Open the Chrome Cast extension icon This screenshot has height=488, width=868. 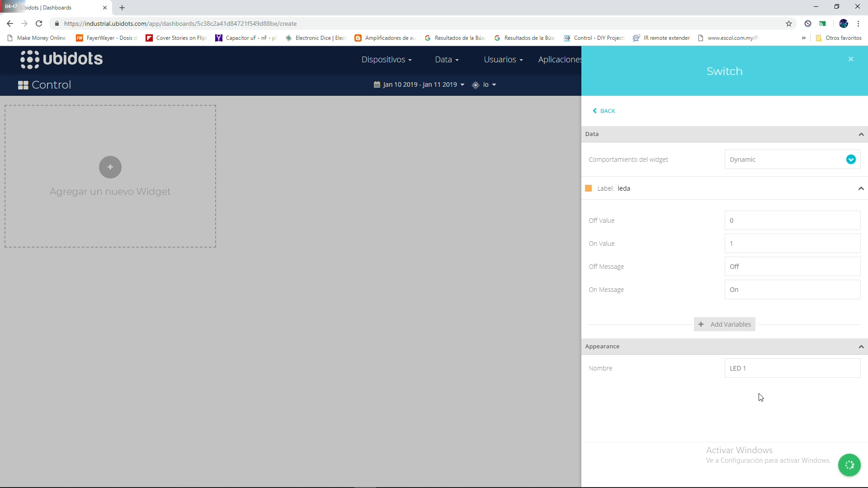point(823,23)
